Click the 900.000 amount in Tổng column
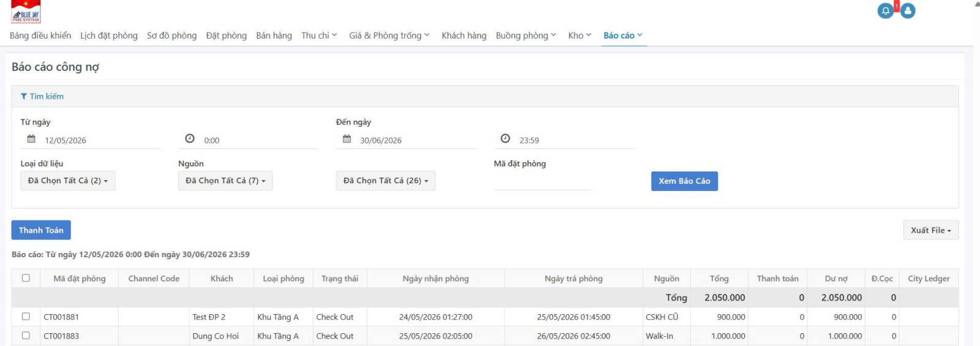 pyautogui.click(x=731, y=317)
